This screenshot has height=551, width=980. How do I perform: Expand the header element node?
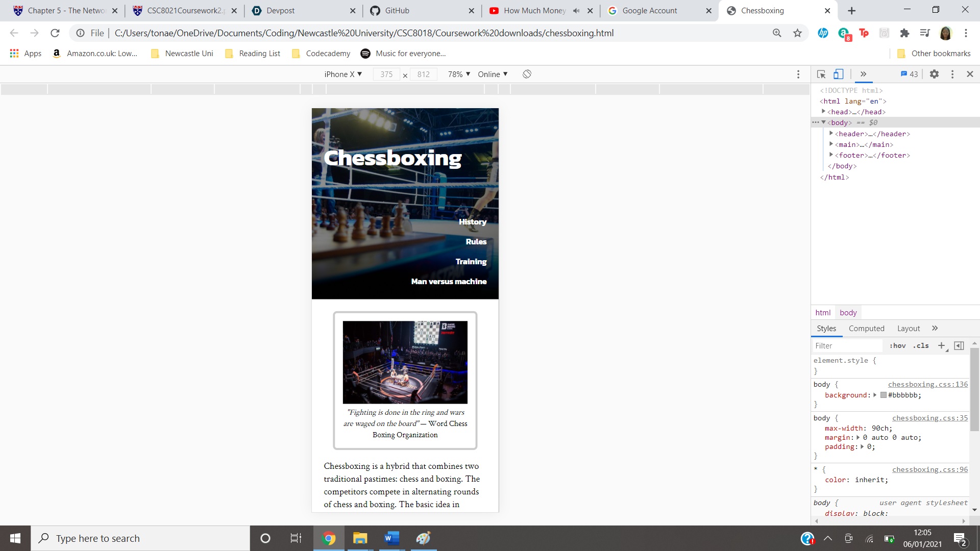831,133
